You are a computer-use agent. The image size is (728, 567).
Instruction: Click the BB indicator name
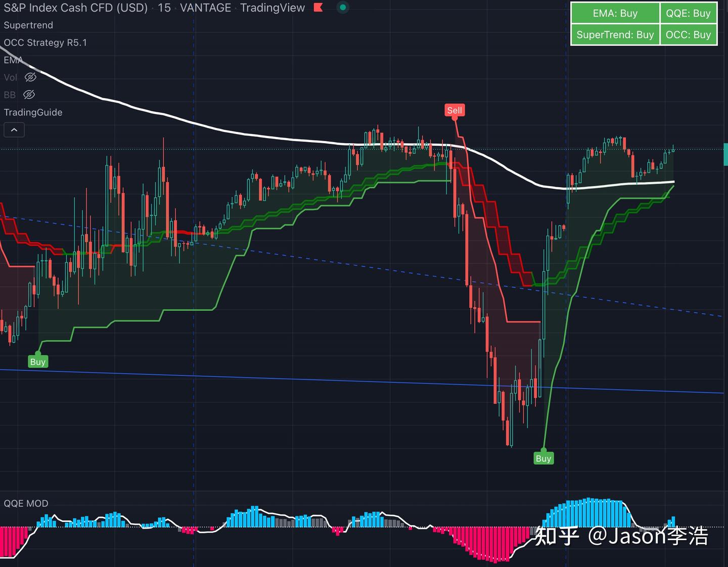pyautogui.click(x=10, y=95)
